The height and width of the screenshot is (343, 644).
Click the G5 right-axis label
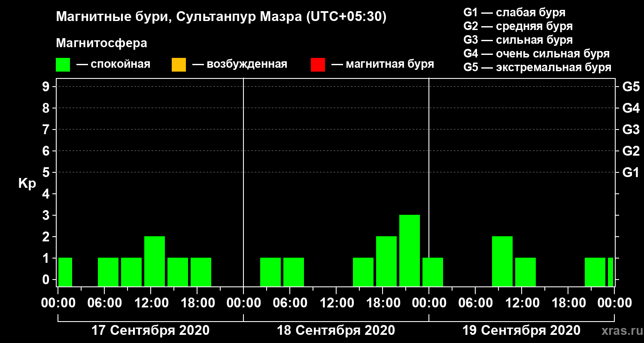(x=631, y=87)
